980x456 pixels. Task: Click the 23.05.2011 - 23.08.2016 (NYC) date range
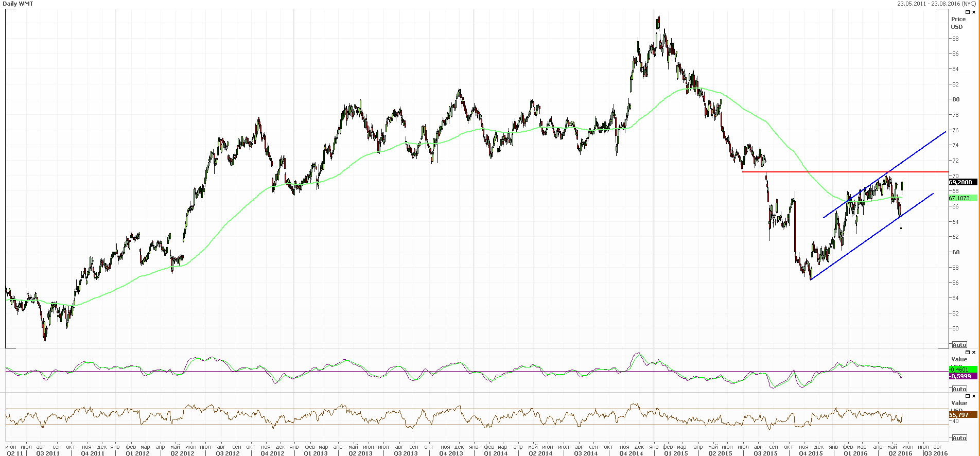click(x=937, y=4)
